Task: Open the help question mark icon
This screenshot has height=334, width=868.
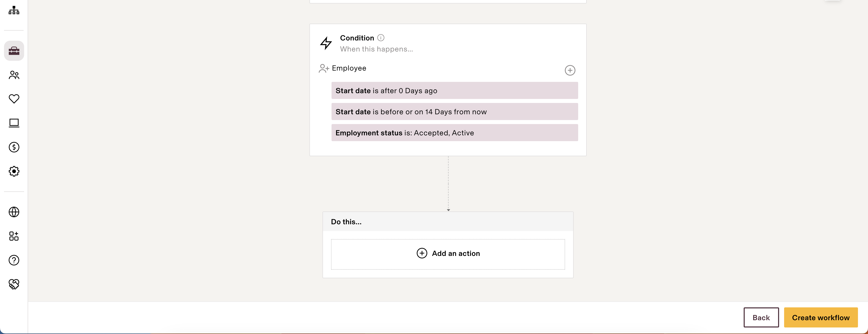Action: coord(14,260)
